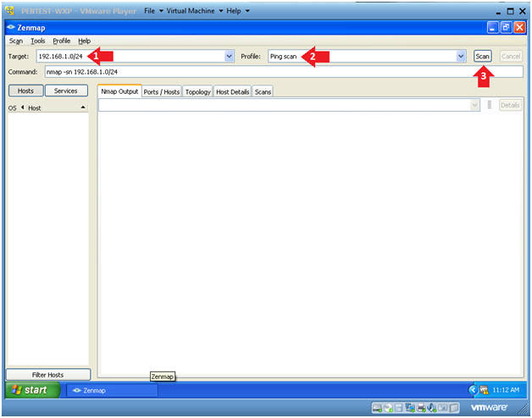Click the floppy drive icon in VMware status bar

click(399, 408)
